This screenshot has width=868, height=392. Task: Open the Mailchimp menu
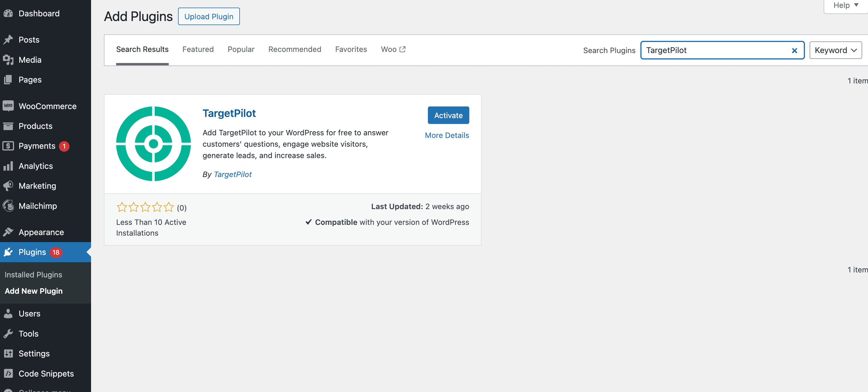(46, 206)
